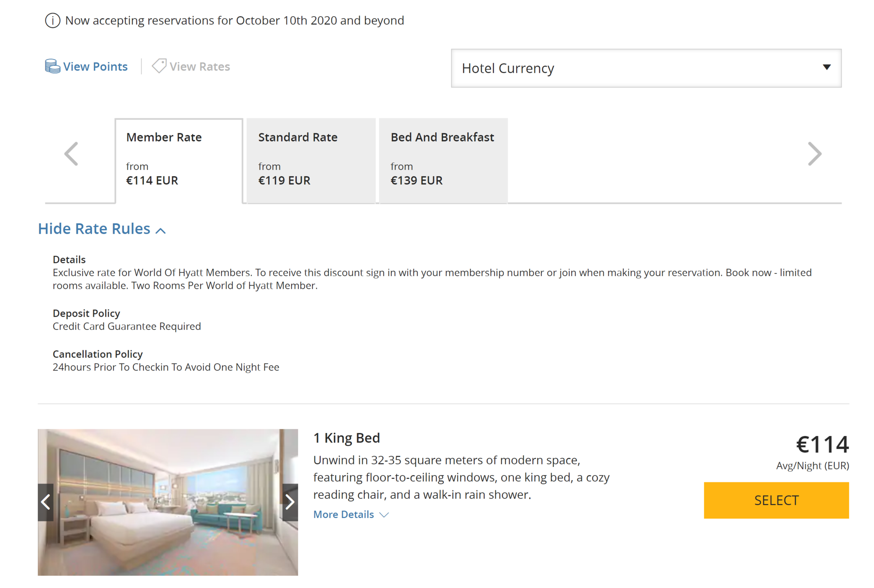Viewport: 874px width, 588px height.
Task: Select the Member Rate tab
Action: point(179,161)
